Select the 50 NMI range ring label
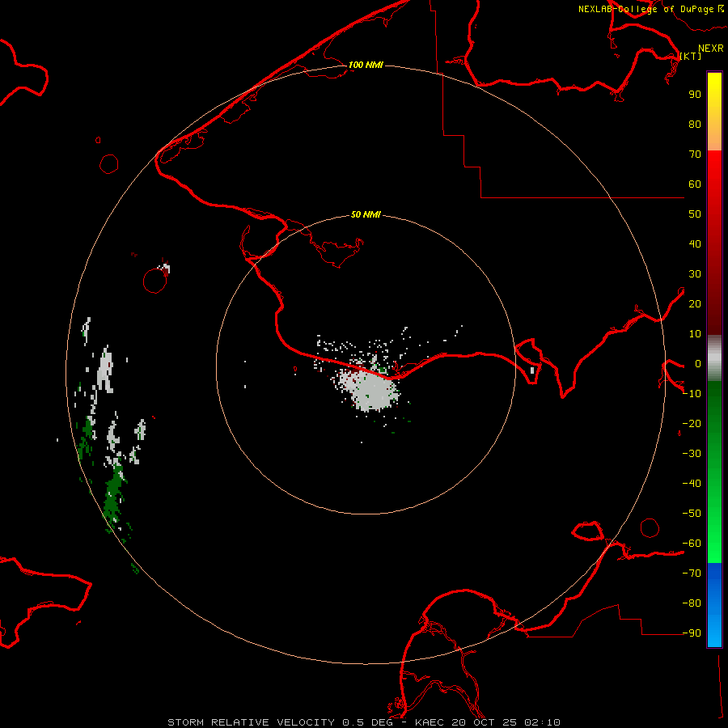Screen dimensions: 728x728 click(x=366, y=214)
